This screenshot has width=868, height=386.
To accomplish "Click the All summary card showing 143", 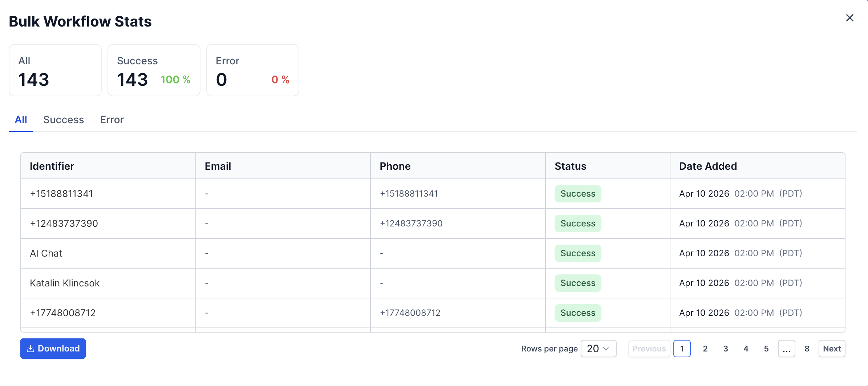I will pyautogui.click(x=55, y=70).
